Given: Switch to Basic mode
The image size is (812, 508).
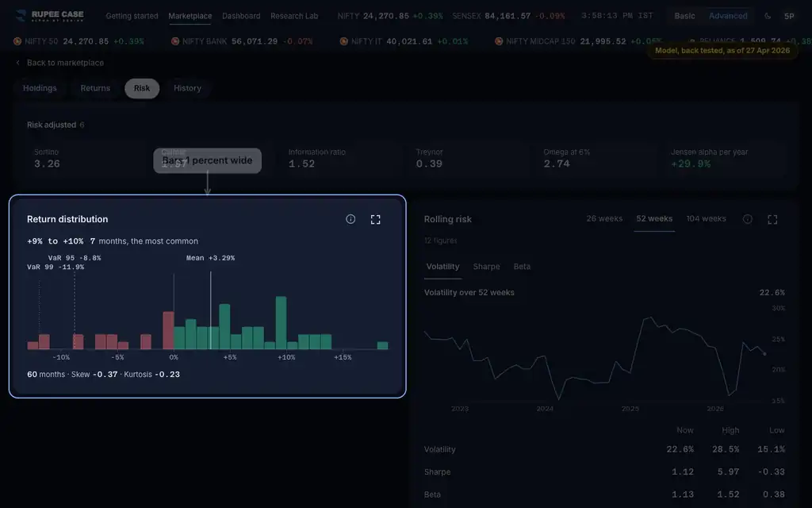Looking at the screenshot, I should [x=684, y=16].
